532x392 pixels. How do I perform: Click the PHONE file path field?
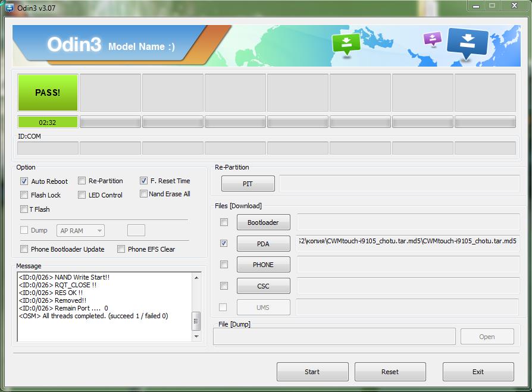pos(408,264)
